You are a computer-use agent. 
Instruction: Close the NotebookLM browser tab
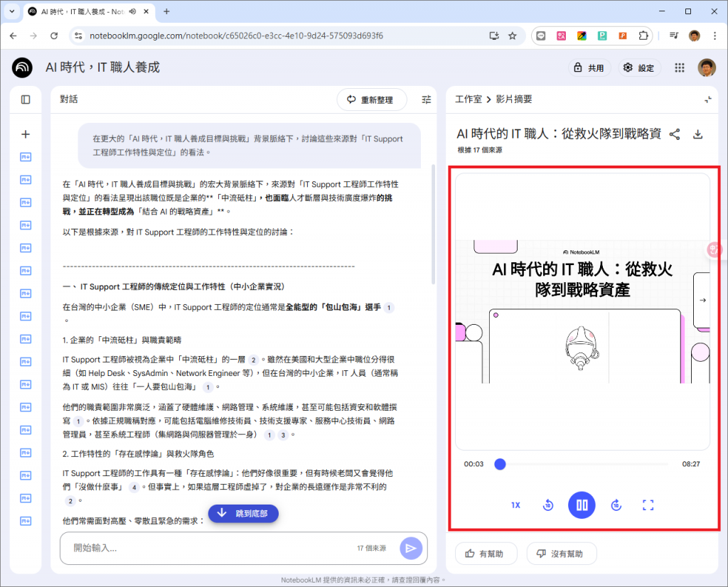click(146, 11)
